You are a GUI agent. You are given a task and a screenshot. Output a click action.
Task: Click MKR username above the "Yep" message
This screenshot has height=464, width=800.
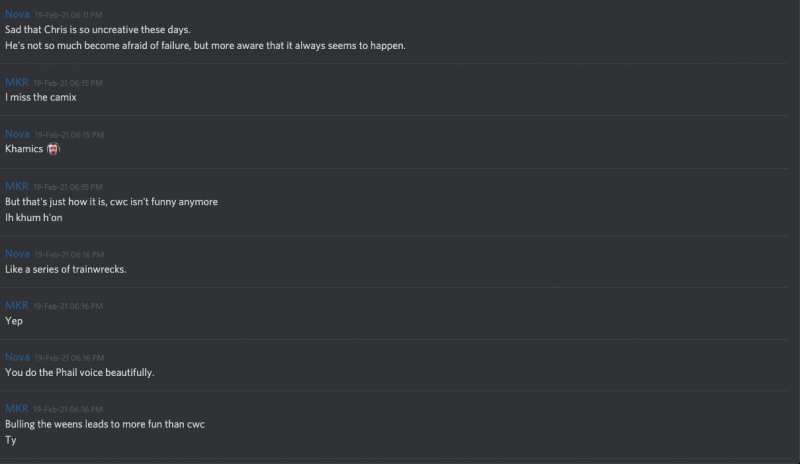17,306
